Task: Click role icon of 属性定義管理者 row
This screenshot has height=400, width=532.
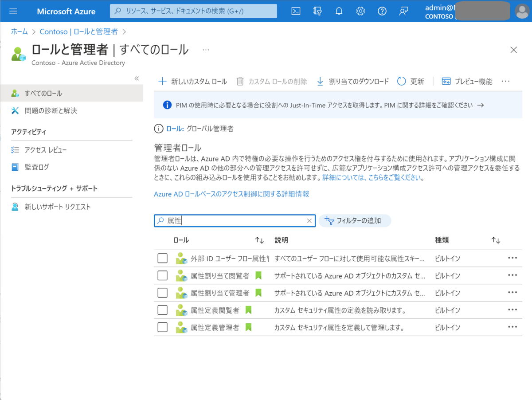Action: [181, 327]
